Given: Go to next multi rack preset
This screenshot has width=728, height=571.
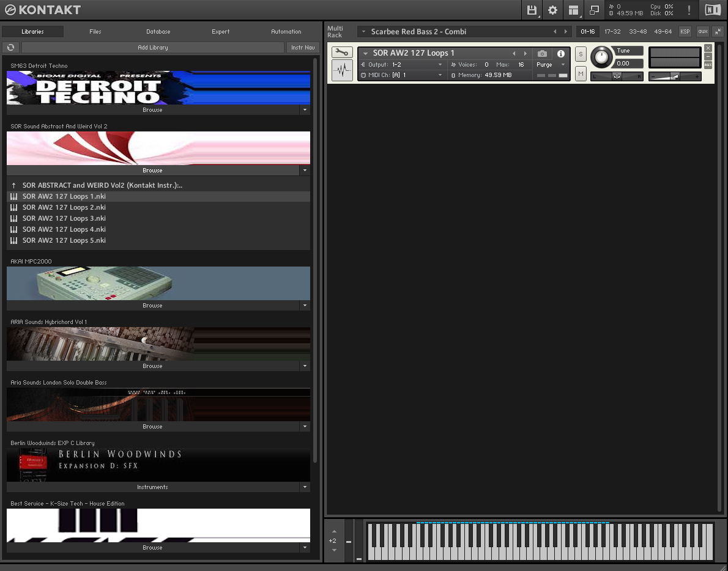Looking at the screenshot, I should [x=565, y=32].
